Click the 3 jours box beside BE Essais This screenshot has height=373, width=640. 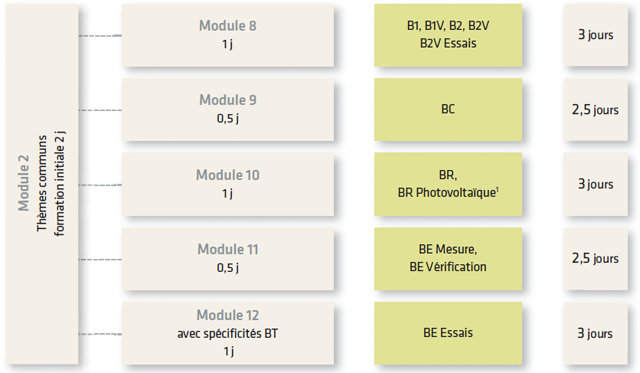[x=596, y=333]
